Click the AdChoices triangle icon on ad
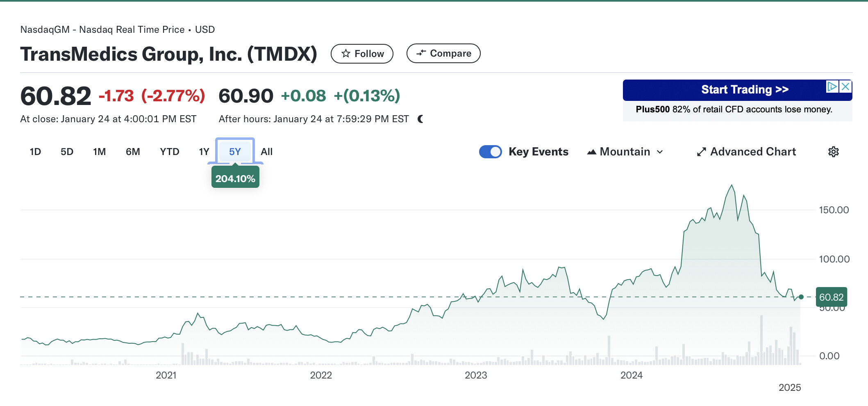 (832, 87)
